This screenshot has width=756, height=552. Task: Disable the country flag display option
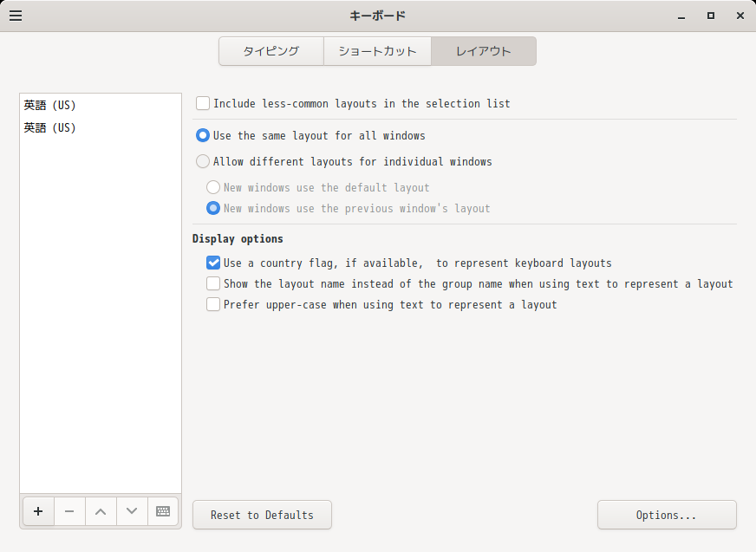pyautogui.click(x=212, y=263)
